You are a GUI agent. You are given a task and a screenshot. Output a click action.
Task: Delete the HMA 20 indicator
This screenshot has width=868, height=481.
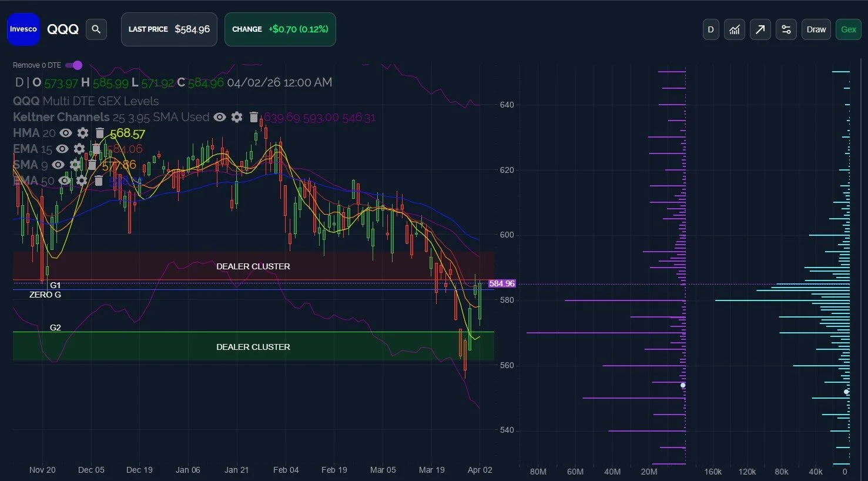tap(99, 133)
